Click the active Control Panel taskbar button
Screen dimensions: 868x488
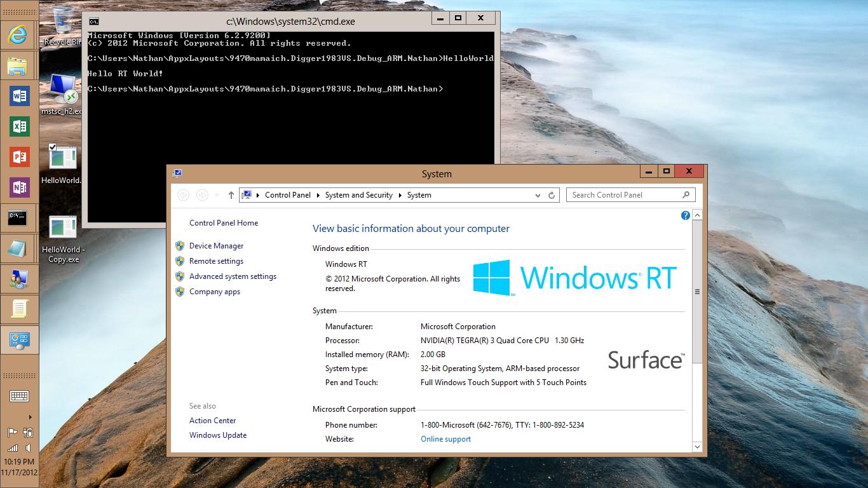click(x=19, y=340)
